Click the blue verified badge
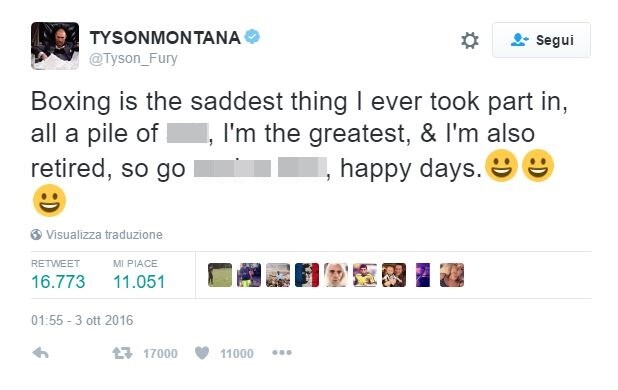Screen dimensions: 618x390 tap(252, 37)
